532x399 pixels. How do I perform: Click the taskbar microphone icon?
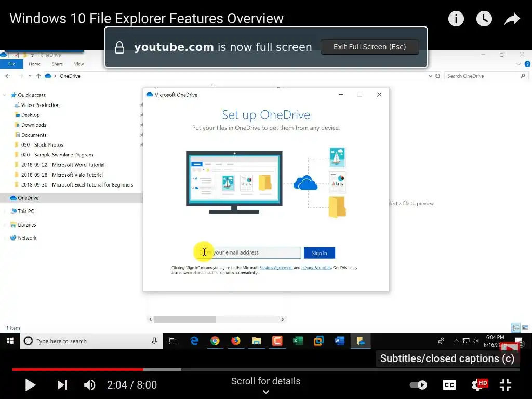click(154, 341)
